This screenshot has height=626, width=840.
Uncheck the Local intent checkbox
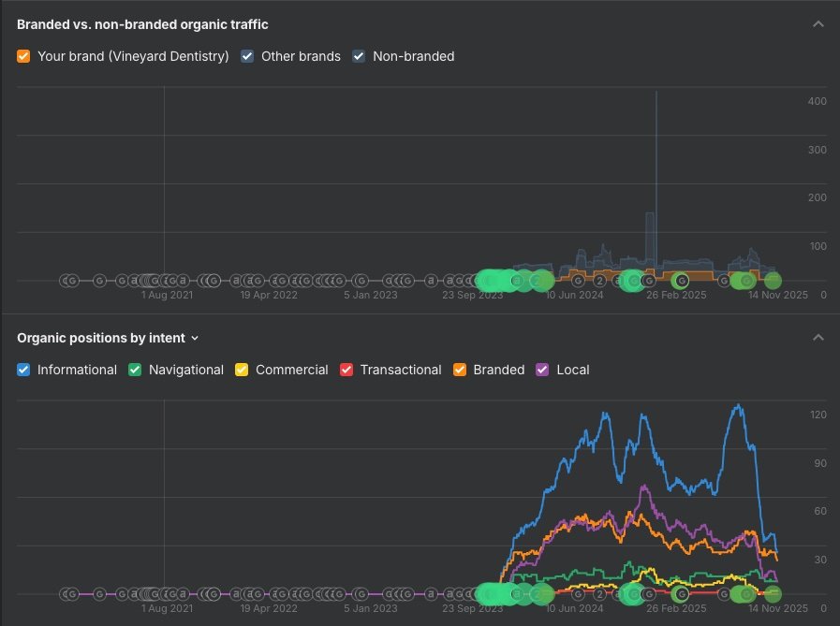click(542, 370)
